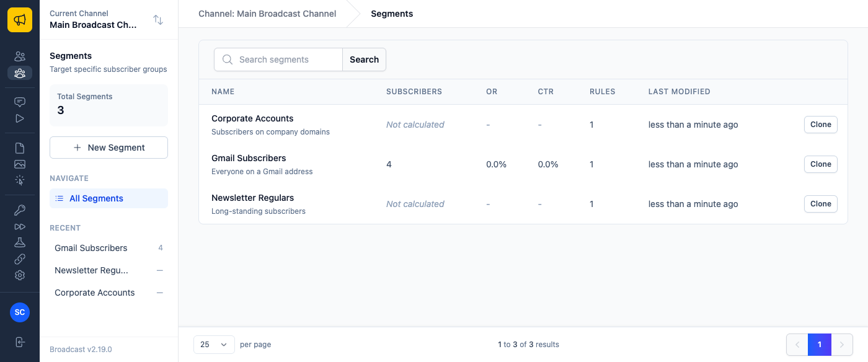This screenshot has width=868, height=362.
Task: Click the New Segment button
Action: 108,148
